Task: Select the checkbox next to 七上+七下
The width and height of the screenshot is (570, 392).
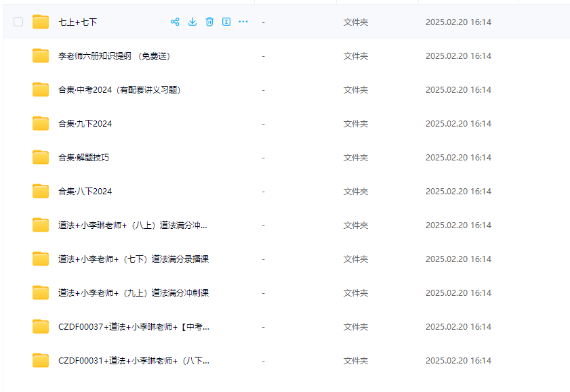Action: (18, 22)
